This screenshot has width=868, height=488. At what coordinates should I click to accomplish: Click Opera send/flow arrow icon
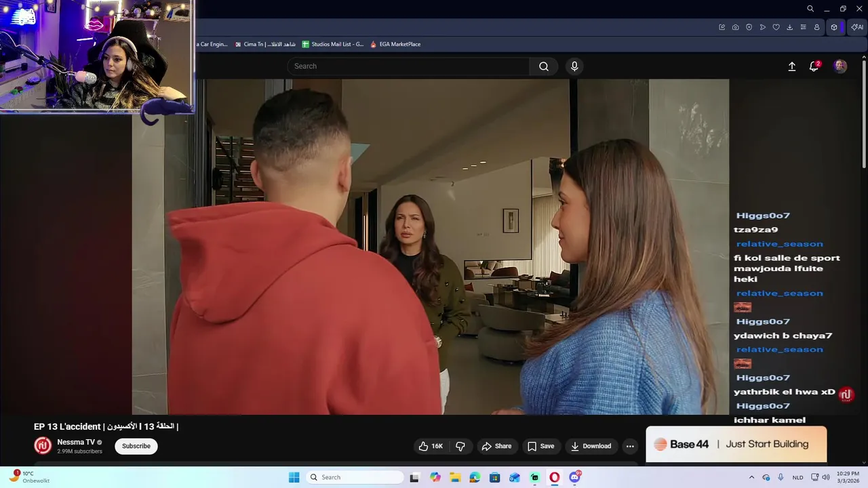pyautogui.click(x=763, y=27)
